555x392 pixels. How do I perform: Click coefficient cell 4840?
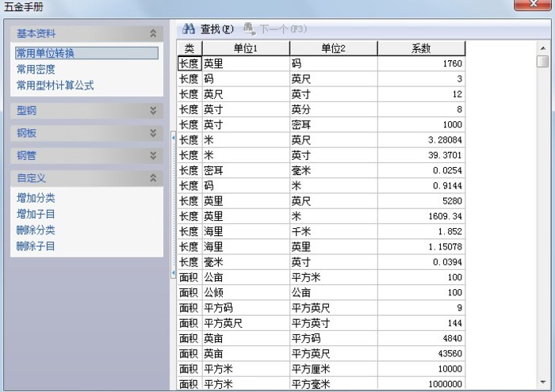pyautogui.click(x=421, y=338)
